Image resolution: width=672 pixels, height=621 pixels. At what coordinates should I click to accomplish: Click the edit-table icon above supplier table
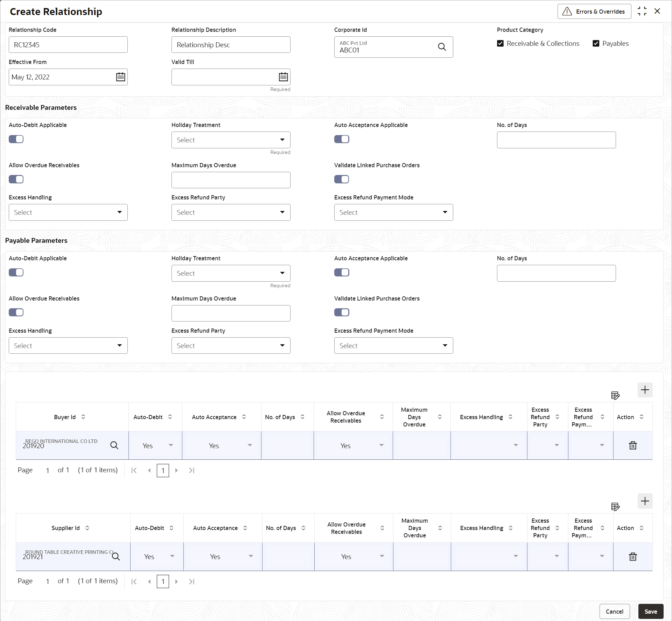[x=615, y=507]
